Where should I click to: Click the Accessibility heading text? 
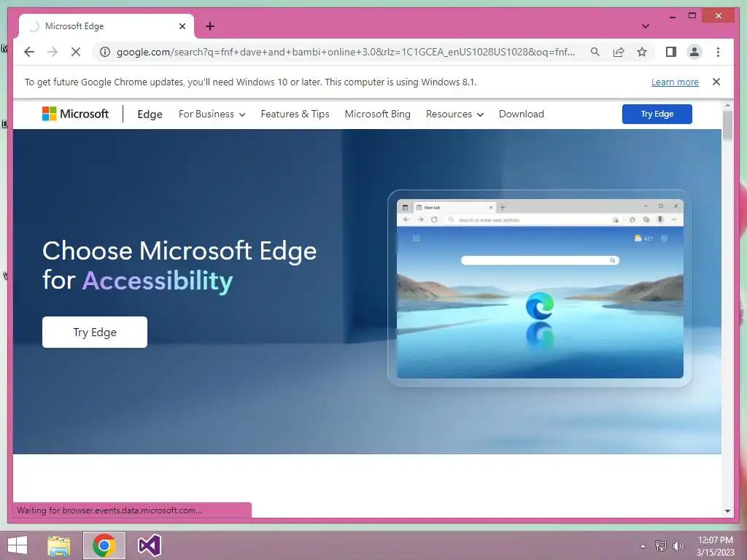[x=158, y=281]
